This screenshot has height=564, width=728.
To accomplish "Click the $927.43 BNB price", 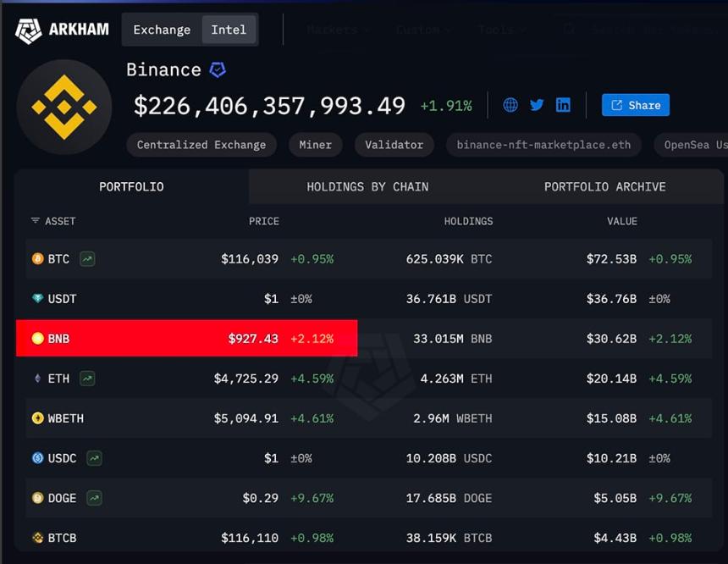I will (x=253, y=339).
